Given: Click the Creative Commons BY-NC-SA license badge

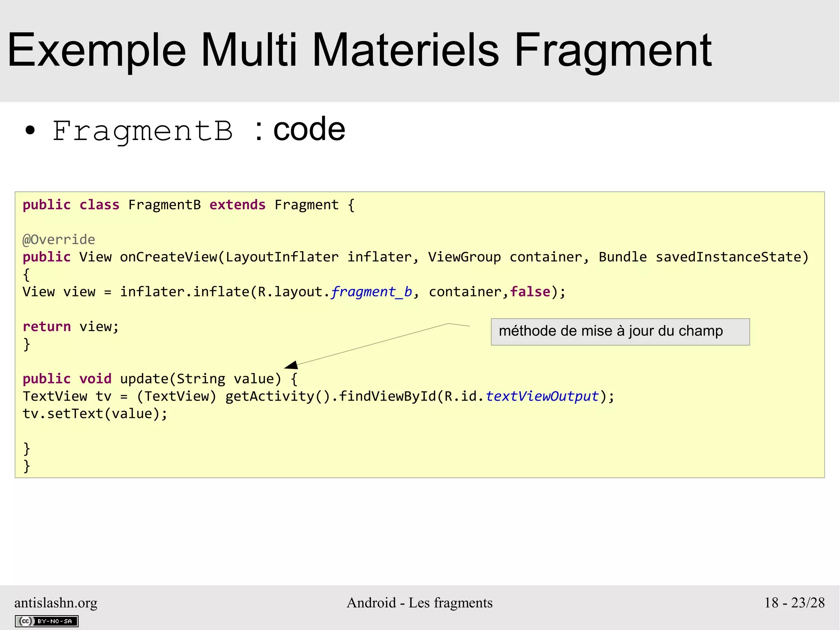Looking at the screenshot, I should 47,621.
